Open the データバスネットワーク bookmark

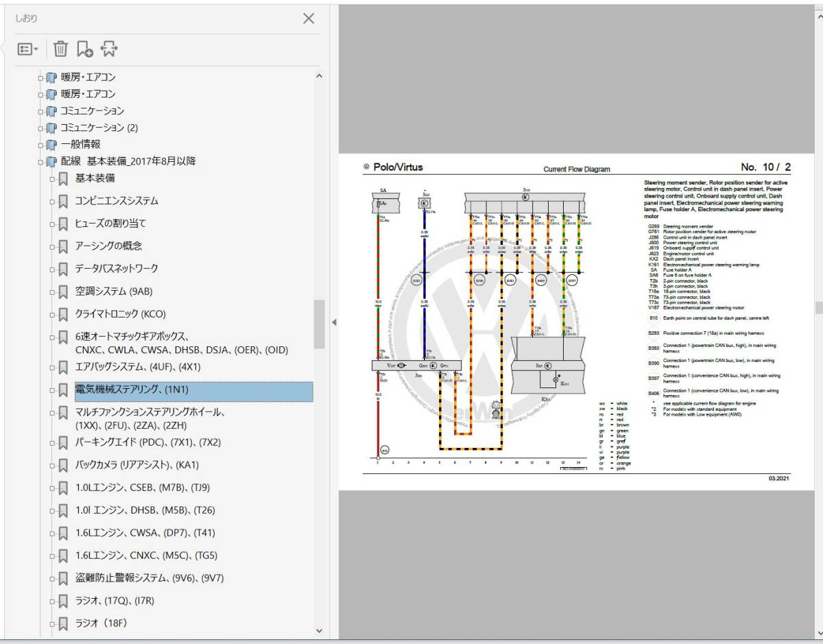point(117,268)
